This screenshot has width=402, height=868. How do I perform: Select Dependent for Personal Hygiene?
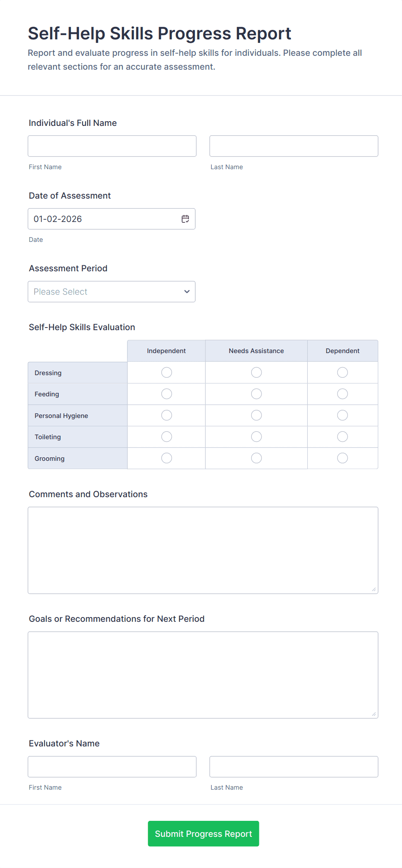[342, 415]
